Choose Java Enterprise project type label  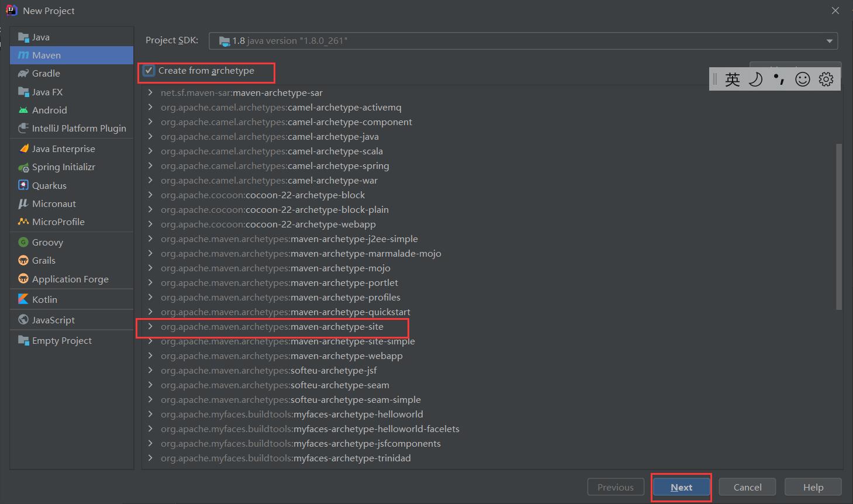click(x=63, y=149)
